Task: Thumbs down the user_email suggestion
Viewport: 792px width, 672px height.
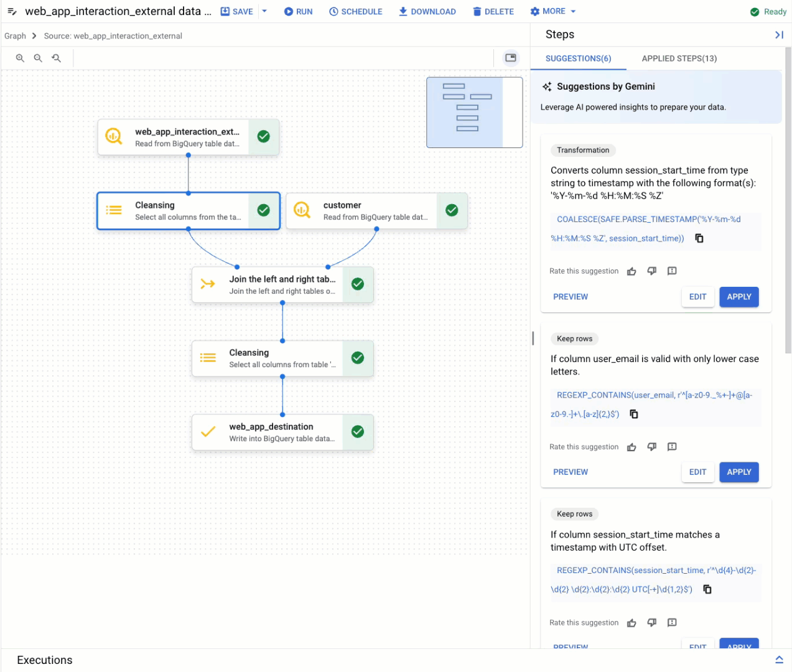Action: click(x=651, y=447)
